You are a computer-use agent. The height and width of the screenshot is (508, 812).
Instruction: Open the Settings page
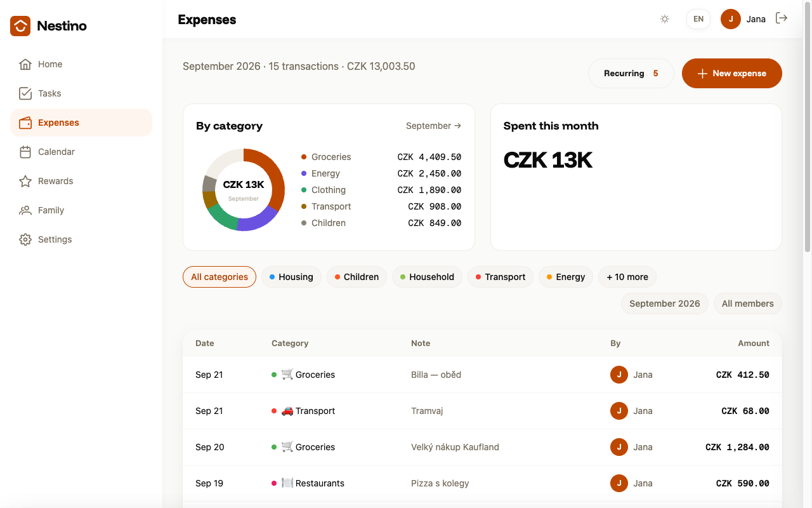[x=81, y=239]
